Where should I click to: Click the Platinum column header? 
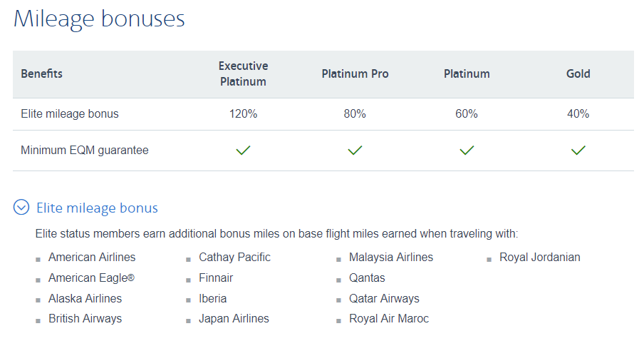[x=467, y=74]
